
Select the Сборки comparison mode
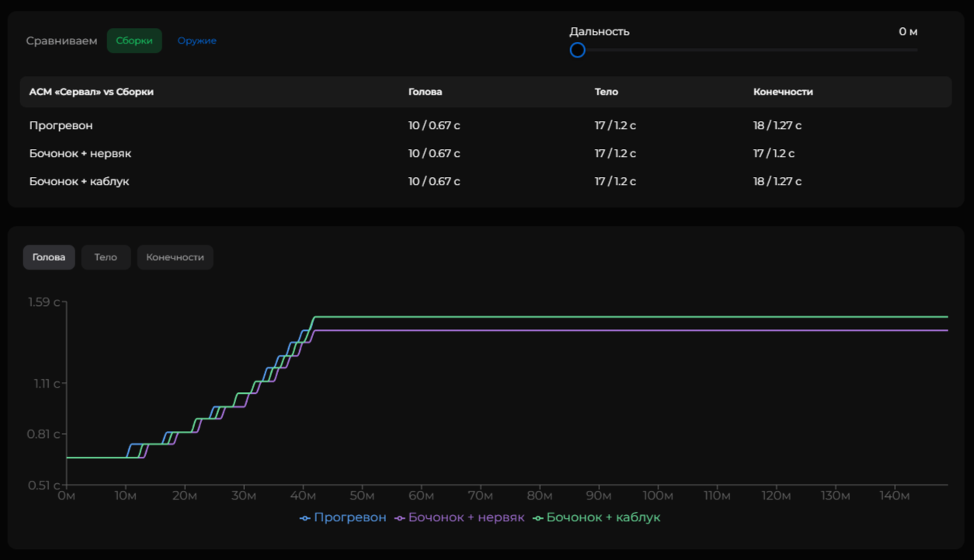[134, 40]
